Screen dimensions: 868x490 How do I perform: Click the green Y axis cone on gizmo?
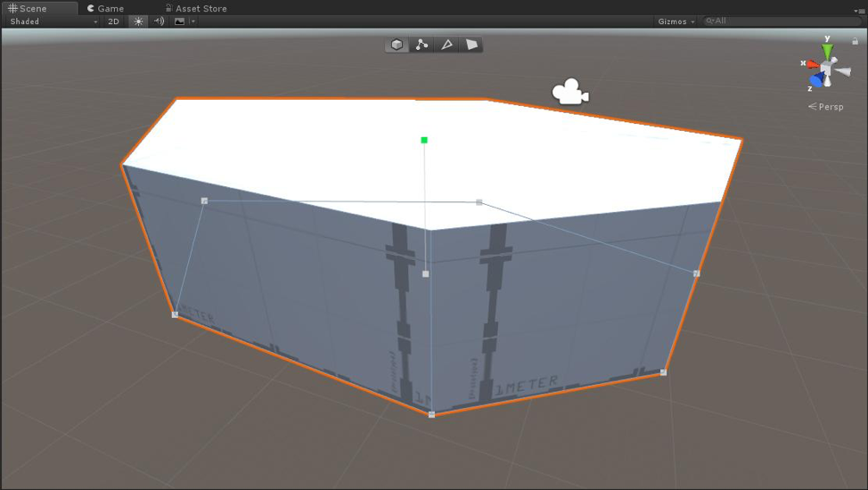827,53
